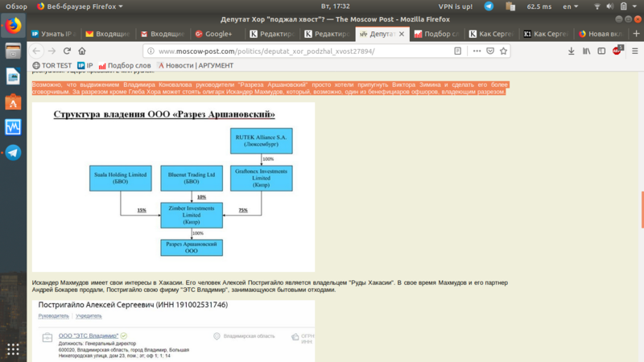This screenshot has width=644, height=362.
Task: Open the en keyboard layout dropdown
Action: [x=571, y=6]
